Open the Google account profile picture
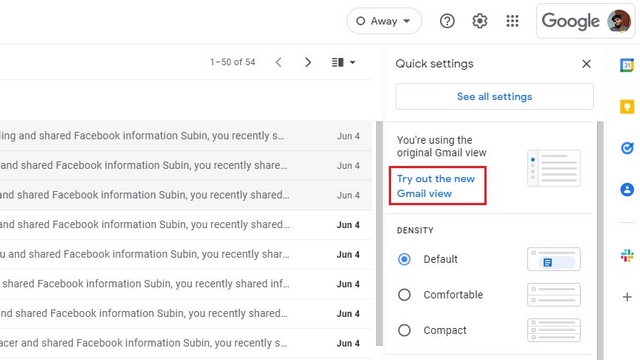This screenshot has width=640, height=360. click(x=619, y=21)
